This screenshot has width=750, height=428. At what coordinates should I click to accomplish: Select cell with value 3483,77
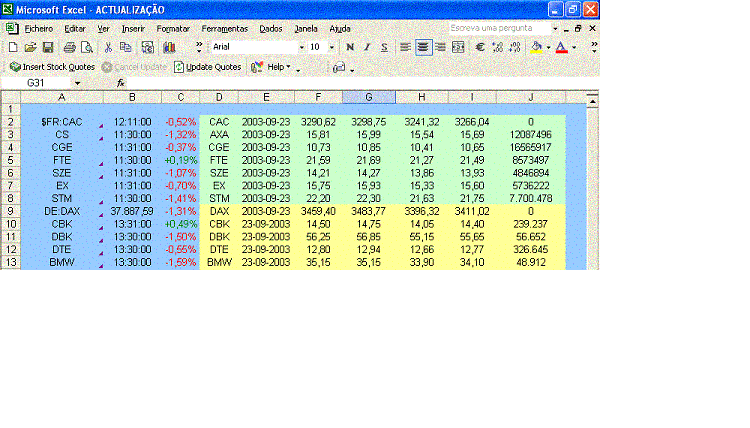coord(369,211)
